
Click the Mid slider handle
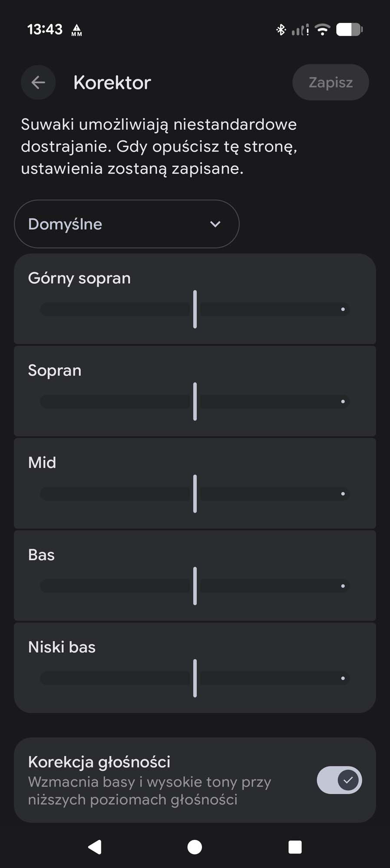pyautogui.click(x=195, y=493)
